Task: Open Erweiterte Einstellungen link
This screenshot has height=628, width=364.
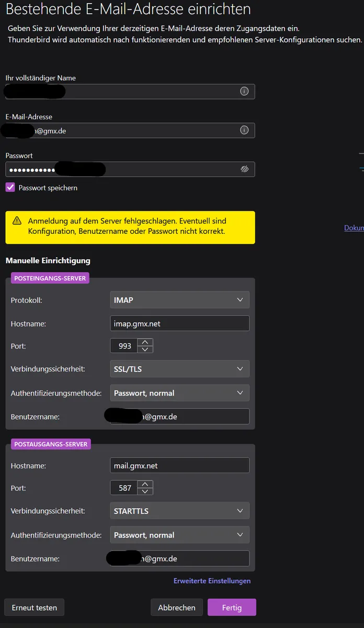Action: coord(212,581)
